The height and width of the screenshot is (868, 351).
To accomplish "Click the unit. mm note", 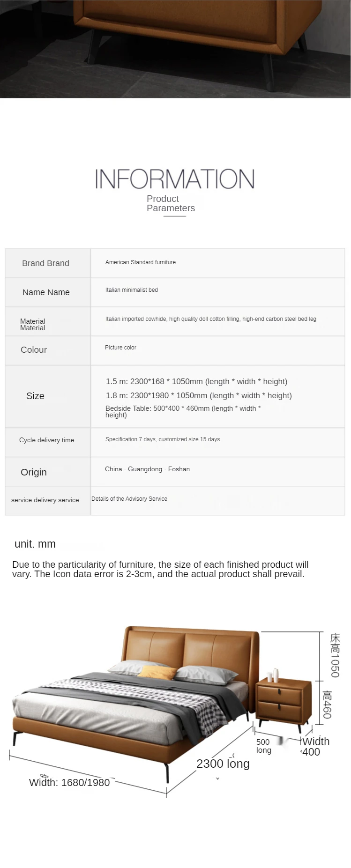I will 35,544.
